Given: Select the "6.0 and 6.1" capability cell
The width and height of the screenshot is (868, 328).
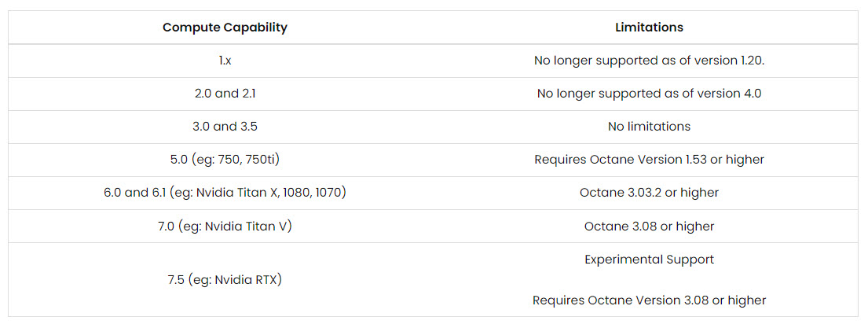Looking at the screenshot, I should click(x=225, y=193).
